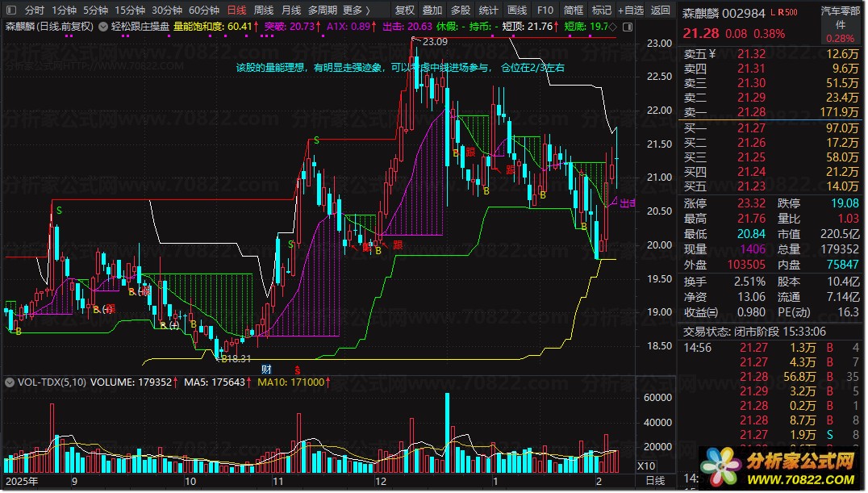
Task: Toggle the chart side-panel square icon
Action: click(x=628, y=27)
